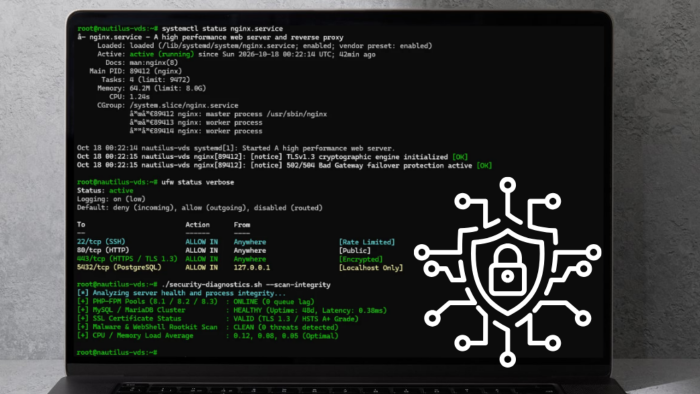Click the 'HEALTHY (Uptime: 48d, Latency: 0.38ms)' result
The height and width of the screenshot is (394, 700).
click(310, 310)
